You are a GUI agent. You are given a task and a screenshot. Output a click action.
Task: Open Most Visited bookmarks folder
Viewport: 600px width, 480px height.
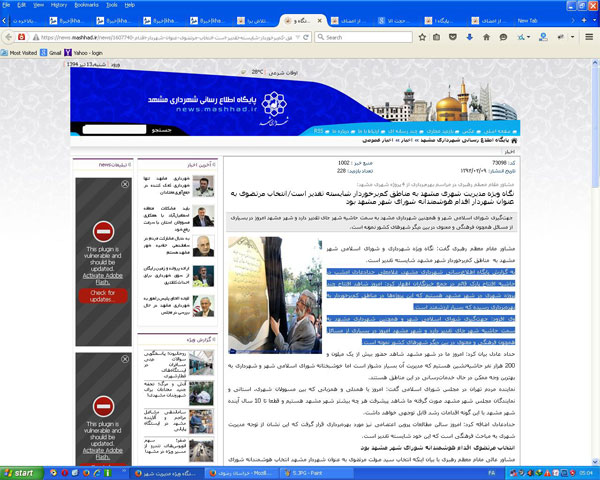coord(19,53)
